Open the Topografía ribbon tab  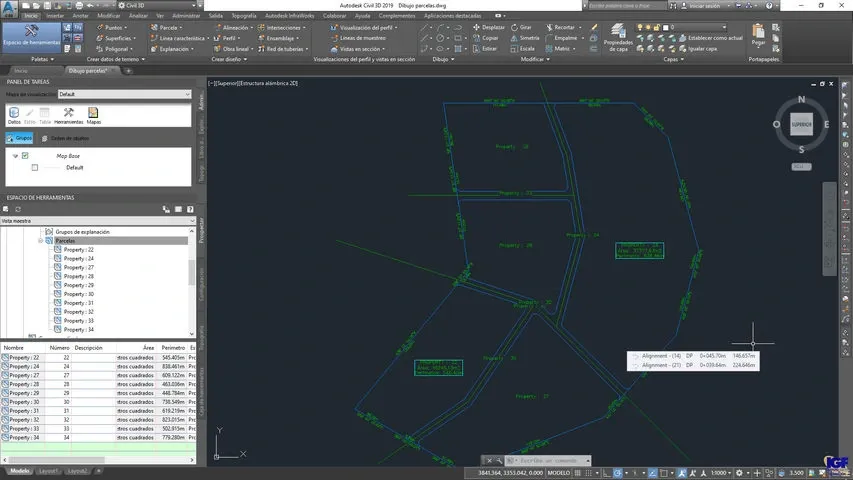(x=243, y=16)
